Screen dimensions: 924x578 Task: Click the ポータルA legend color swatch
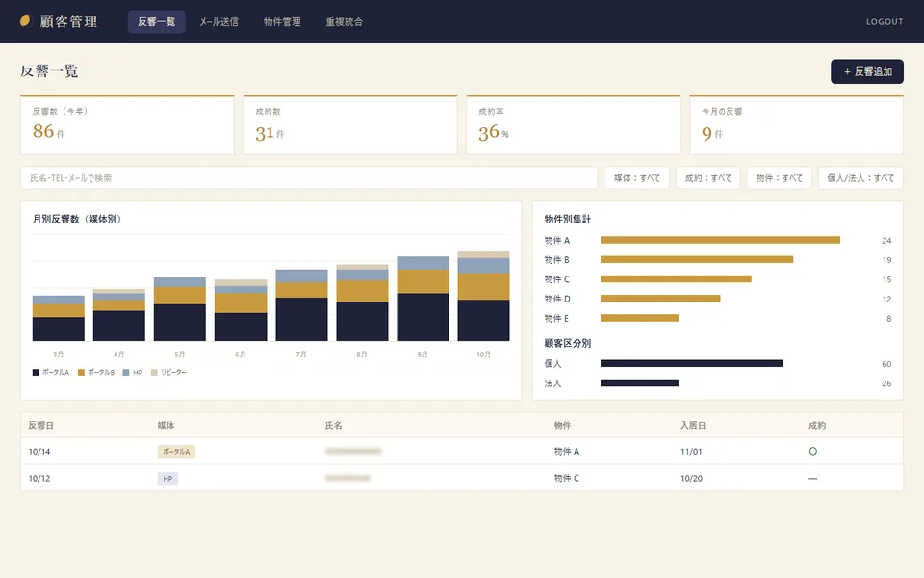36,372
